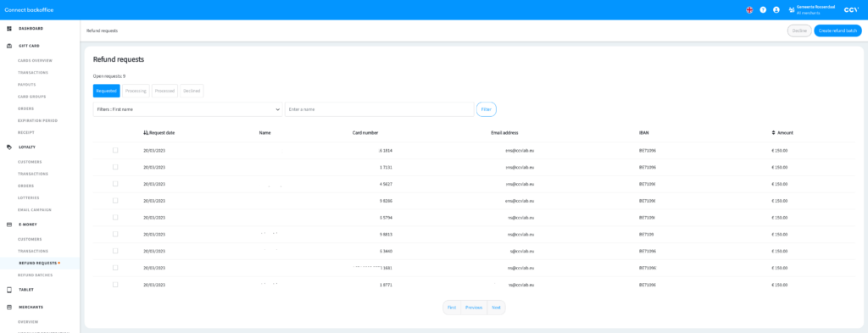Open Cards Overview in sidebar

(x=35, y=60)
